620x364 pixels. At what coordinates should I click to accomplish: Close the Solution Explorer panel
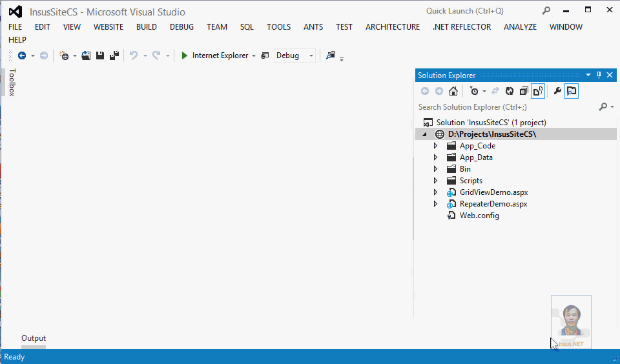[610, 75]
